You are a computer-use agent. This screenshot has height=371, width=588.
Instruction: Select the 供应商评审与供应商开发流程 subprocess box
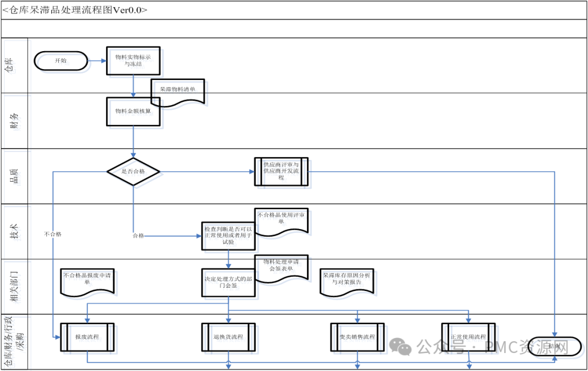coord(281,171)
